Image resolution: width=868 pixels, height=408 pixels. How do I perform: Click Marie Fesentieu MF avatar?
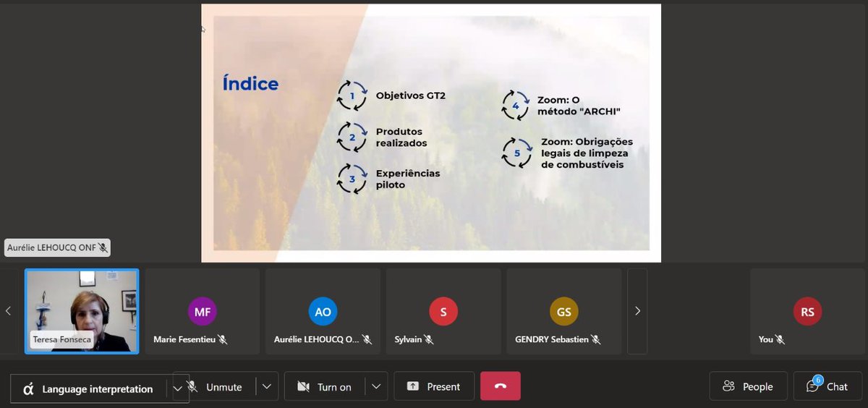point(203,311)
